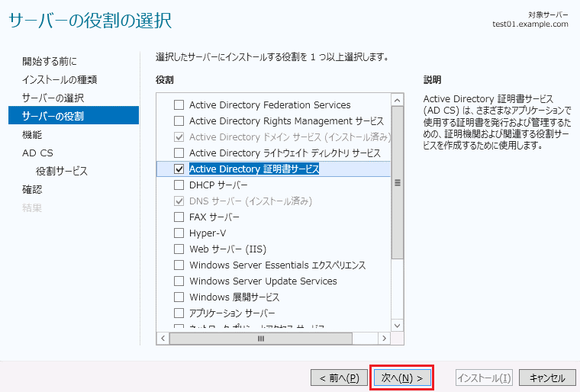Select Windows Server Update Services label
Viewport: 580px width, 392px height.
tap(263, 281)
